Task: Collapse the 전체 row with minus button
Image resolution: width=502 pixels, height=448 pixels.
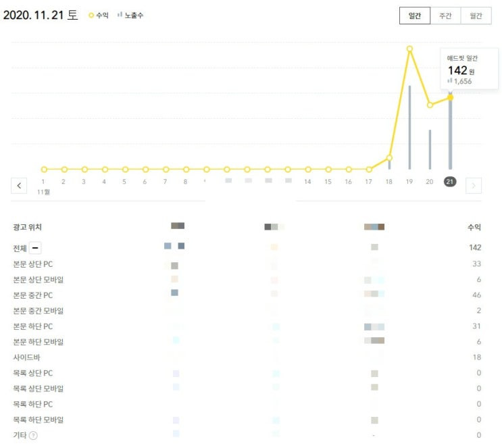Action: [35, 248]
